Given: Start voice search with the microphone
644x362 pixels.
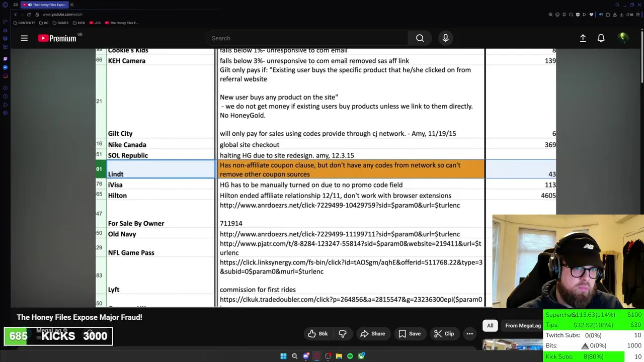Looking at the screenshot, I should [x=445, y=38].
